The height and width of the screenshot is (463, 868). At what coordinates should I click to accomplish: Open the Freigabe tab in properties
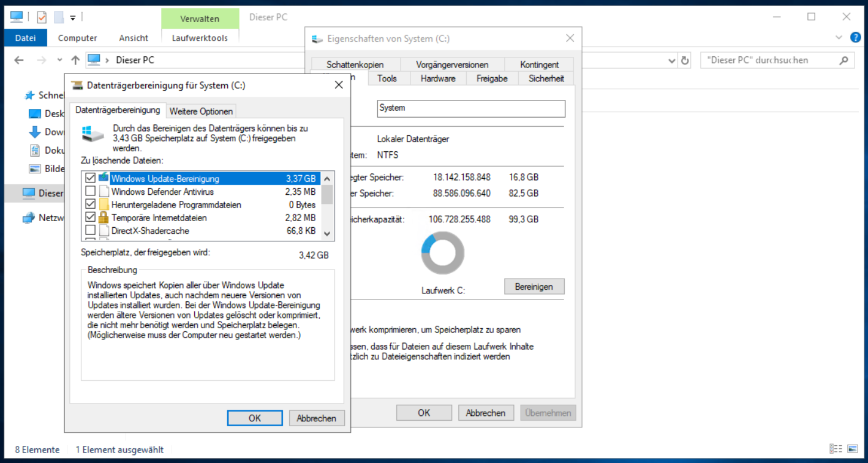tap(492, 78)
